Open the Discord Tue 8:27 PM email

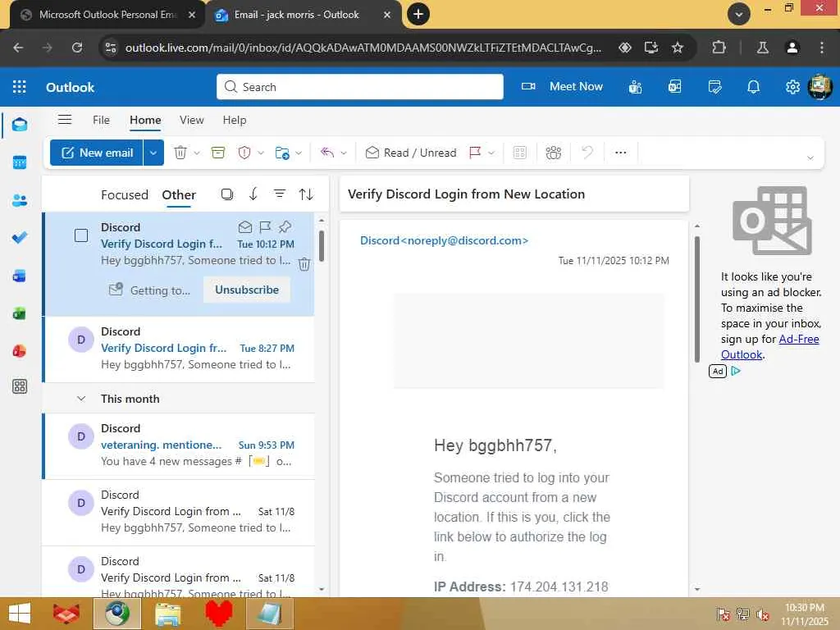(179, 348)
